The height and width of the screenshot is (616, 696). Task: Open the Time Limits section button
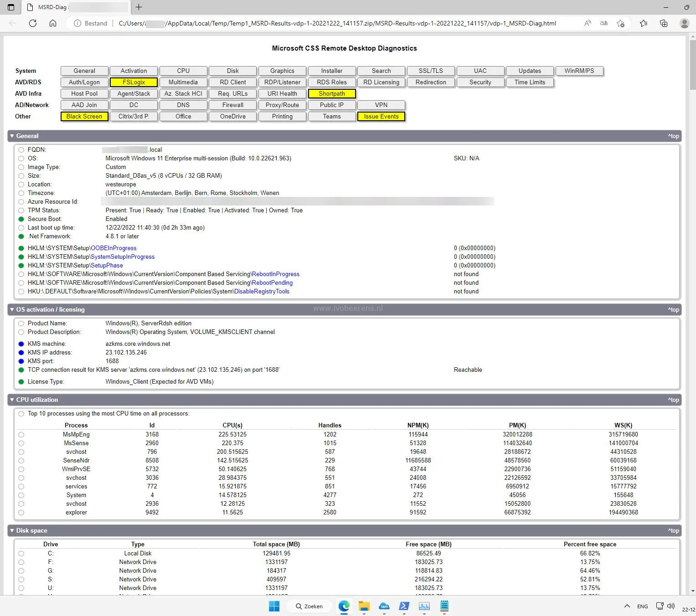point(530,82)
